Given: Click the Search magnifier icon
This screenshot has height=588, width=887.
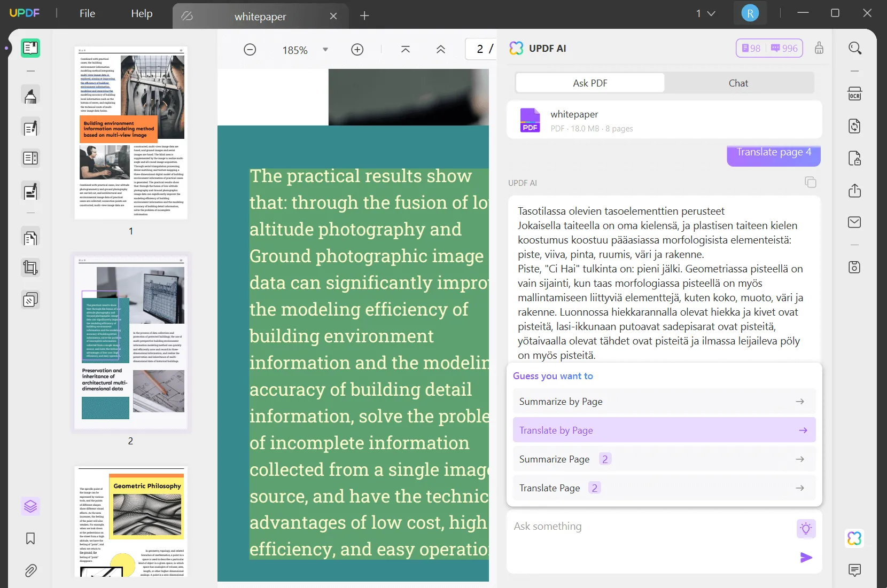Looking at the screenshot, I should pyautogui.click(x=855, y=48).
